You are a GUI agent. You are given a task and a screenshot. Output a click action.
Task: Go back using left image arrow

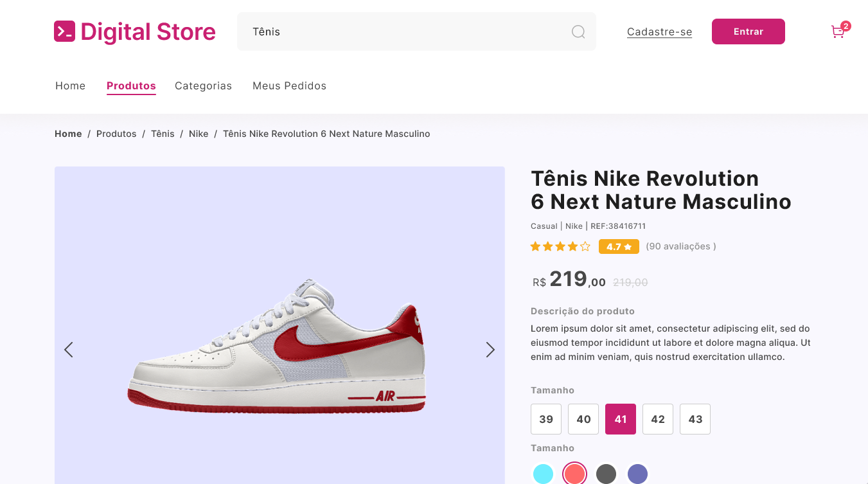pos(69,350)
